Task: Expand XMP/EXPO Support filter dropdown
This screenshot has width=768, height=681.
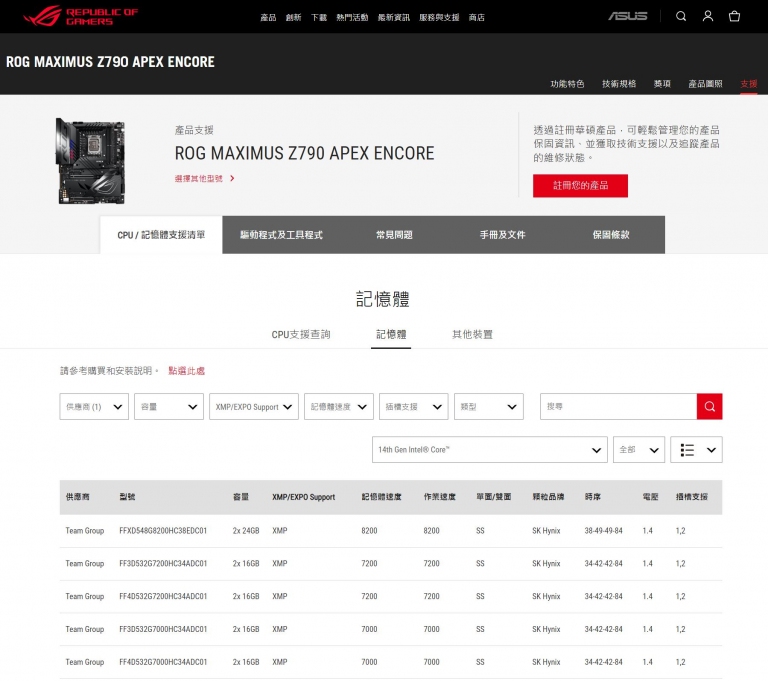Action: (x=254, y=407)
